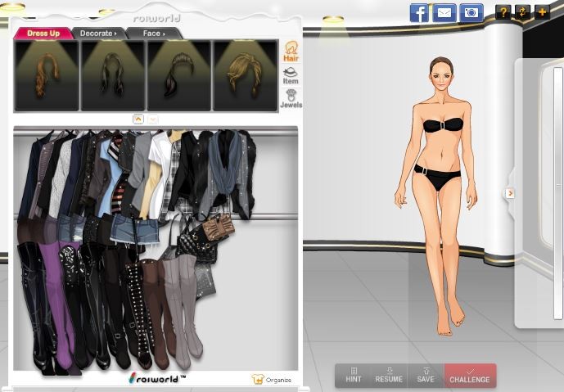Open the Face tab
This screenshot has width=564, height=392.
point(153,34)
